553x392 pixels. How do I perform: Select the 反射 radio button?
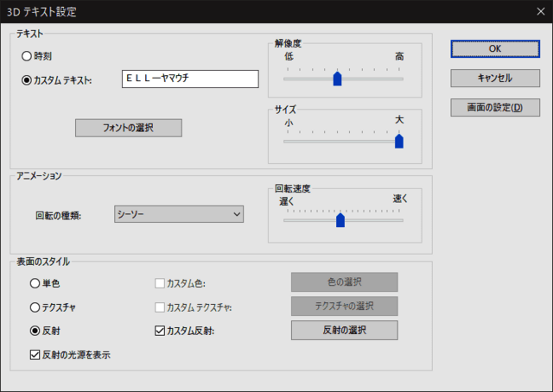click(35, 331)
